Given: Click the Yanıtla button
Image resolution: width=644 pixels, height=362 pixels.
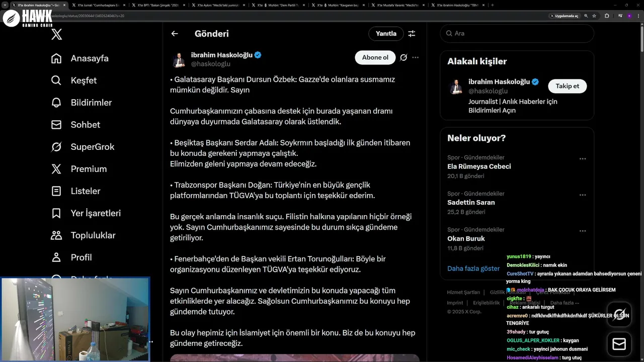Looking at the screenshot, I should coord(386,34).
